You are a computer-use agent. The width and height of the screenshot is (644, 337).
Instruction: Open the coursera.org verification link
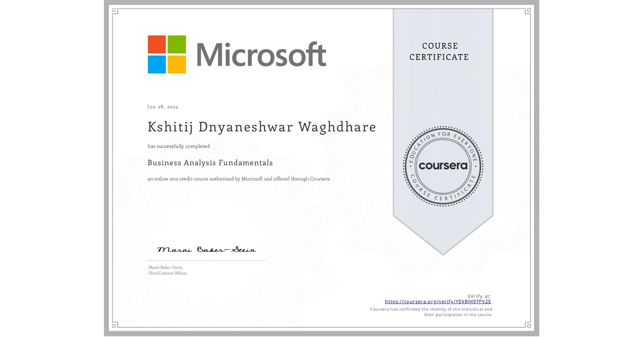[x=438, y=301]
